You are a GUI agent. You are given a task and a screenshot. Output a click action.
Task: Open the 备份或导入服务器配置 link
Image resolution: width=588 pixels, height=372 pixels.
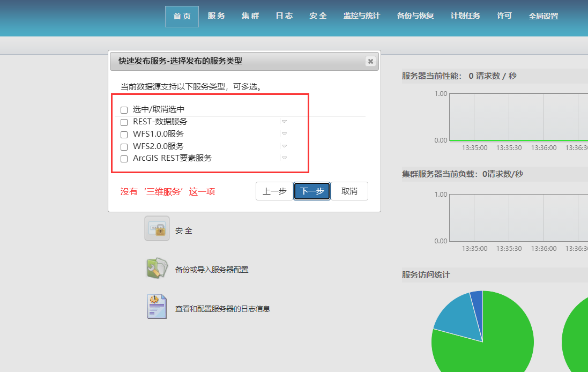tap(212, 270)
